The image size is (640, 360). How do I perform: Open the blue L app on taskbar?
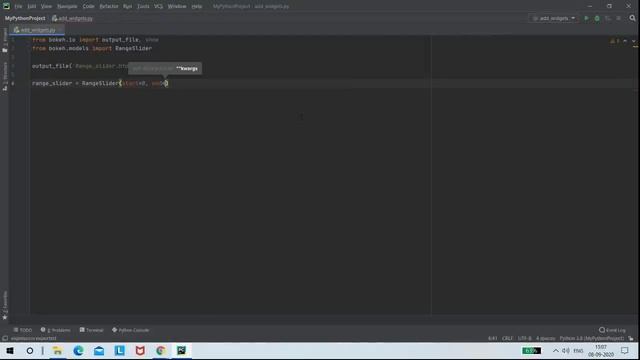(120, 351)
